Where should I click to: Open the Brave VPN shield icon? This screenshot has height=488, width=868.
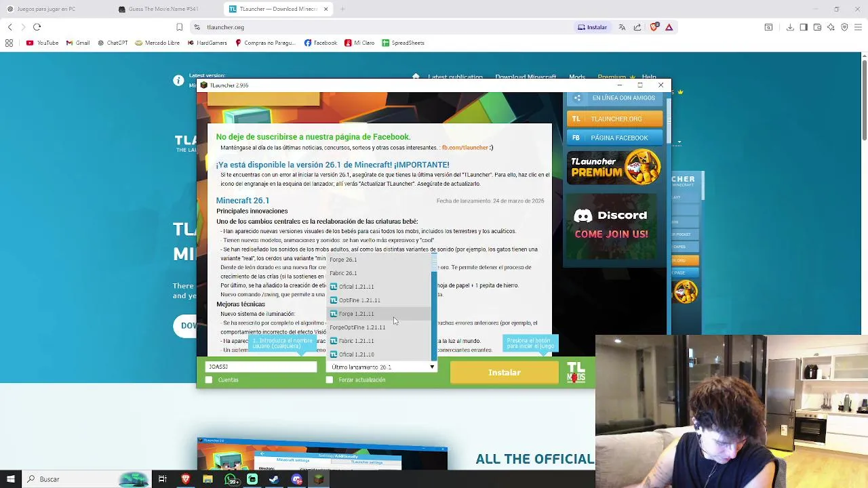844,27
